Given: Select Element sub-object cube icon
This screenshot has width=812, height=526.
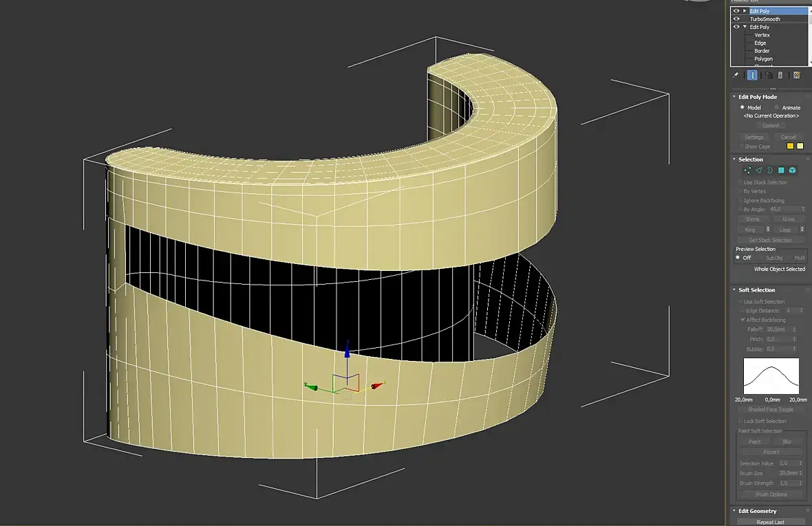Looking at the screenshot, I should [x=792, y=170].
